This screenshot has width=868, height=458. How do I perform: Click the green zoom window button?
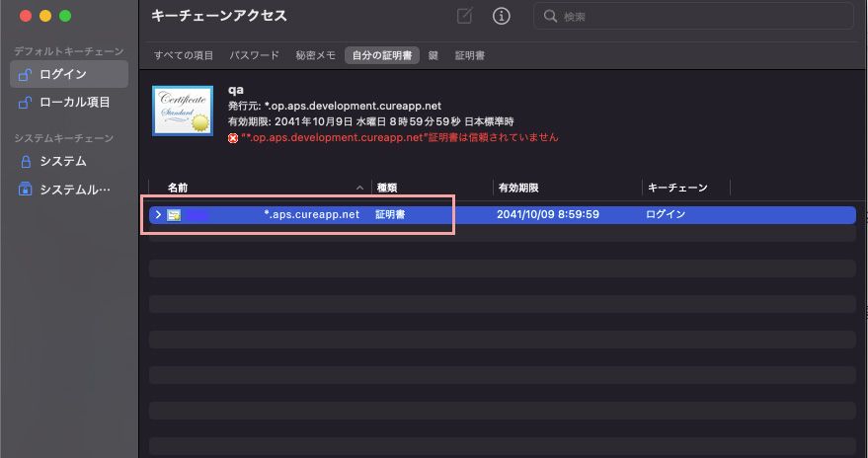65,16
